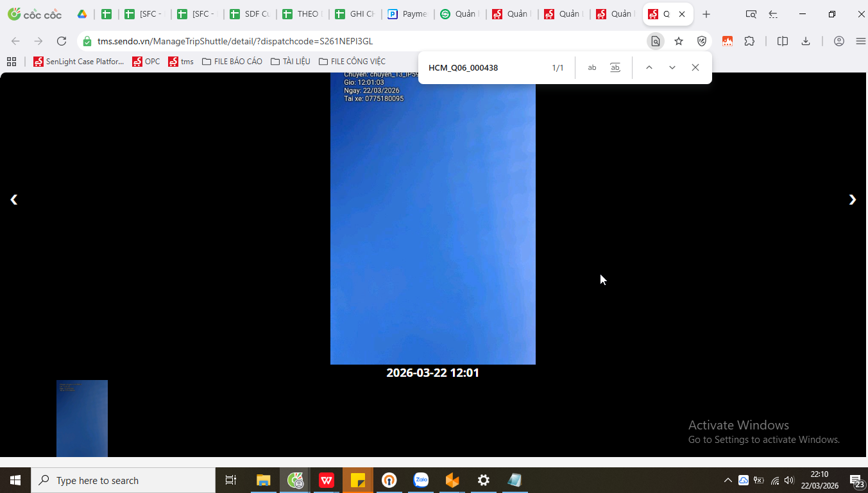
Task: Open the user profile icon
Action: coord(838,41)
